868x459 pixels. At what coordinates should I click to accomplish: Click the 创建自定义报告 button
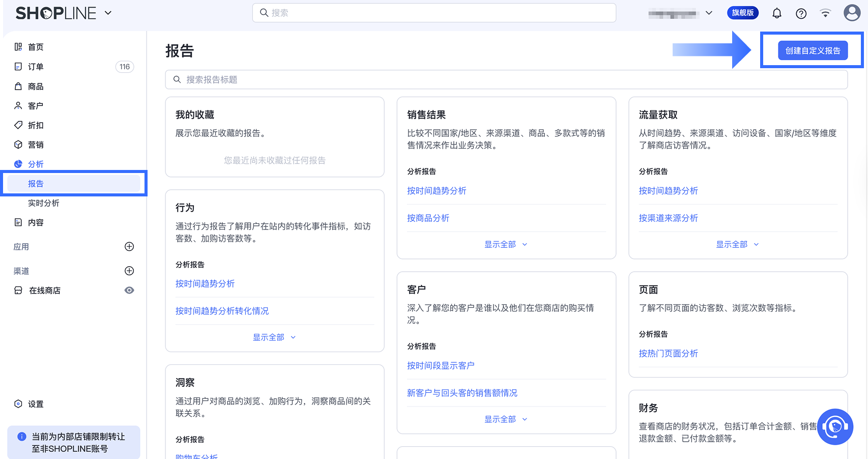813,51
